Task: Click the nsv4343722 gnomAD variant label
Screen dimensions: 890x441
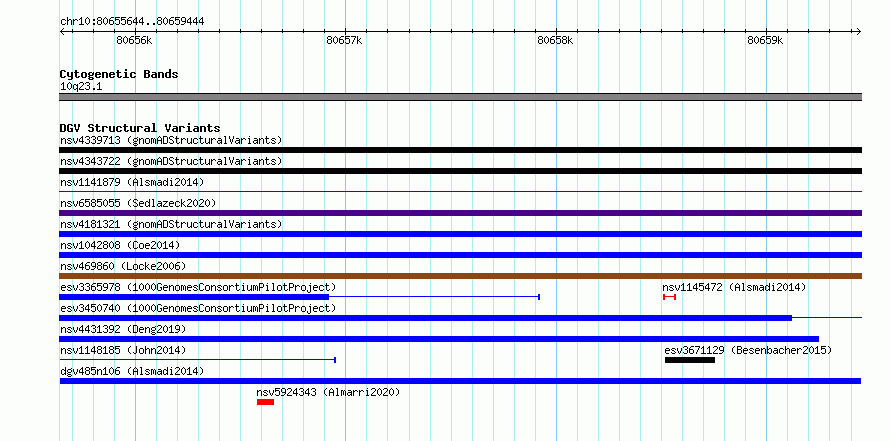Action: click(x=171, y=161)
